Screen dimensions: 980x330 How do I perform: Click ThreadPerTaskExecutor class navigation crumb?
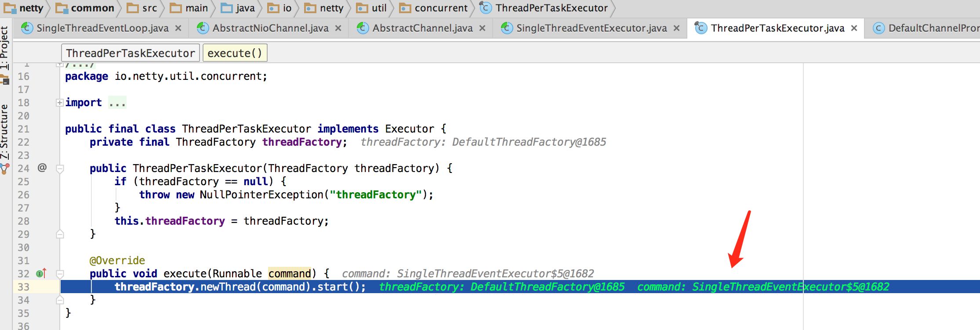click(131, 53)
